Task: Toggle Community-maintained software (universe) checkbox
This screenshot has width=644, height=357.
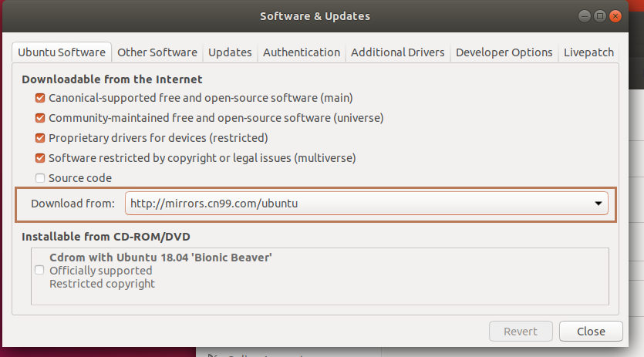Action: point(40,118)
